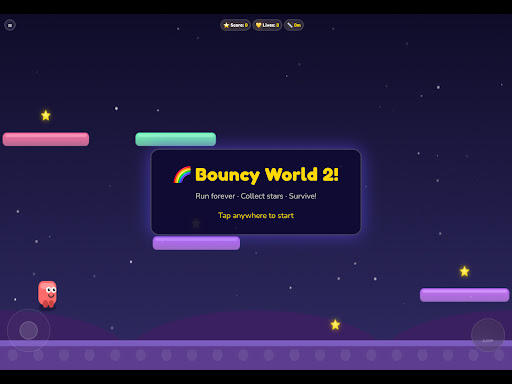Image resolution: width=512 pixels, height=384 pixels.
Task: Click the purple platform below the dialog
Action: pyautogui.click(x=196, y=243)
